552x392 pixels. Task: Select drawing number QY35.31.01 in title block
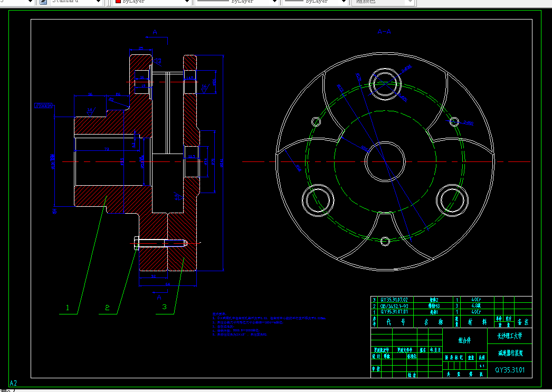coord(510,370)
